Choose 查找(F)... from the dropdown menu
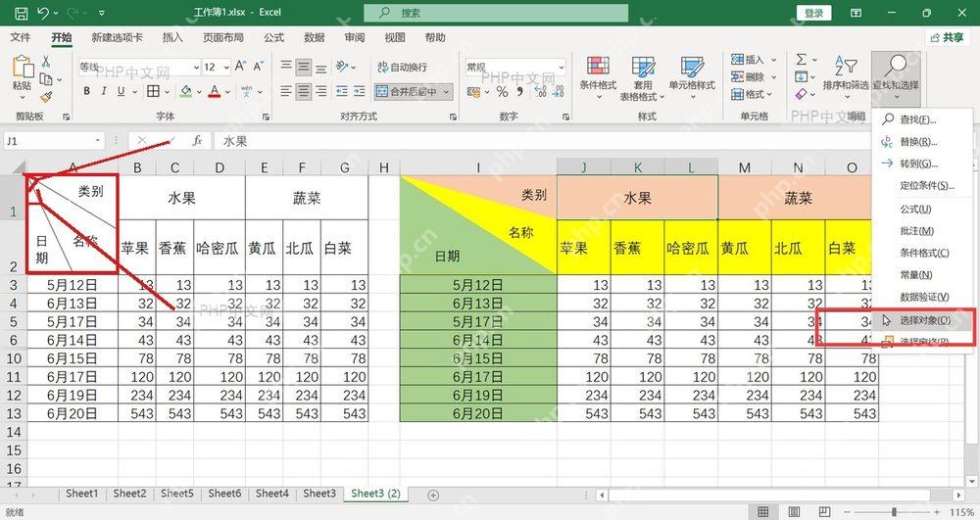Image resolution: width=980 pixels, height=520 pixels. point(923,119)
